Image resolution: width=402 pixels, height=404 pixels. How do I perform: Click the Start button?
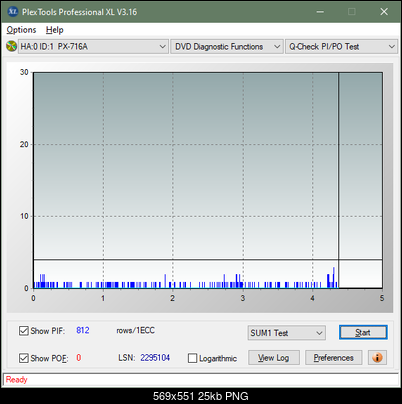pos(363,332)
